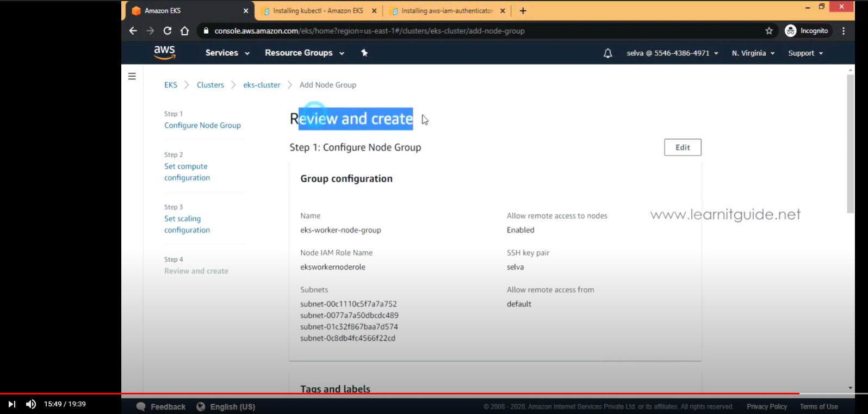Click the pin shortcut icon in AWS navbar
The width and height of the screenshot is (868, 414).
364,53
